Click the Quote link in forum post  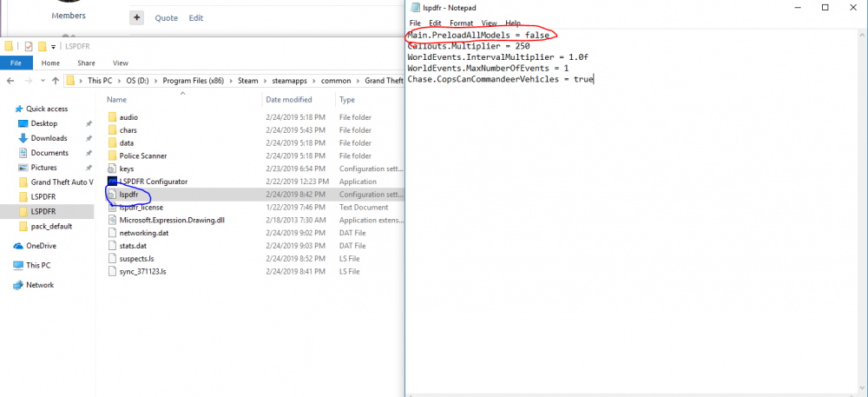[x=167, y=18]
